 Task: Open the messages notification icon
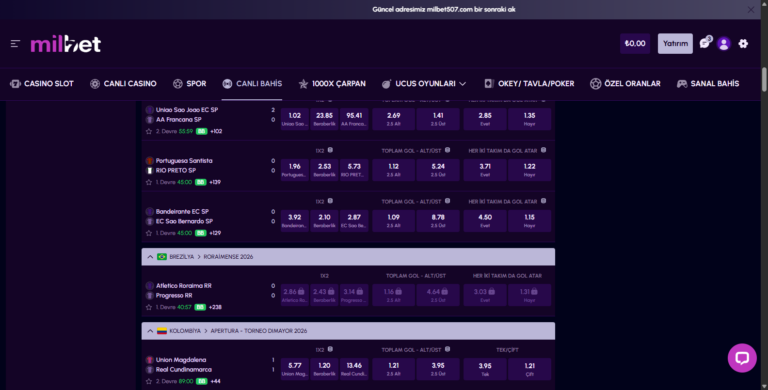[x=705, y=43]
